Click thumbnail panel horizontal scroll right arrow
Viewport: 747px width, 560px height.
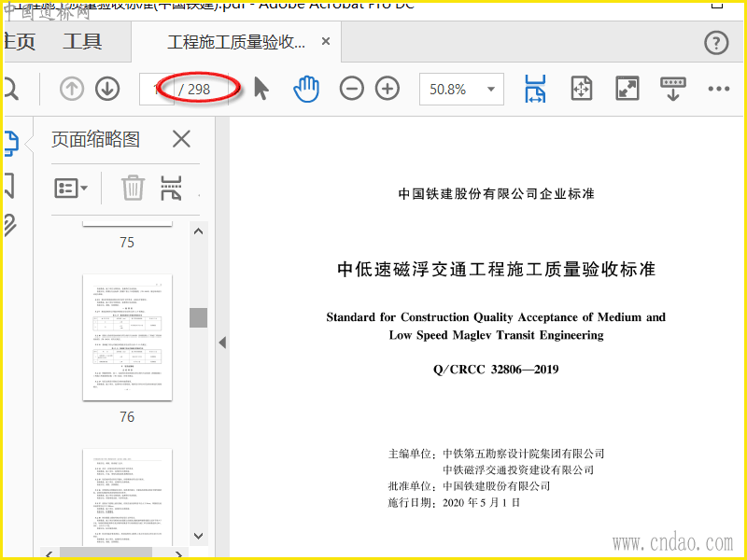click(x=178, y=554)
